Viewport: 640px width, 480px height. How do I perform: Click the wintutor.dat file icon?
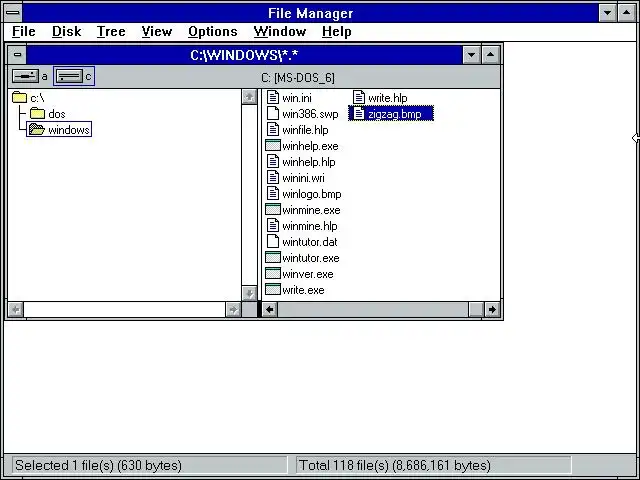coord(273,242)
